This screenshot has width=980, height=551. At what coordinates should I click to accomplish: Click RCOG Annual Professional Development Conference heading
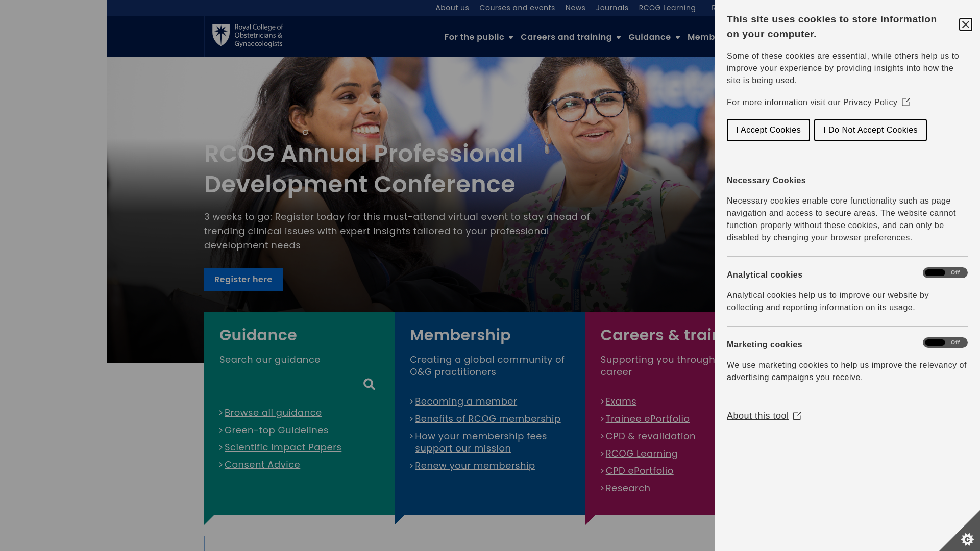[363, 169]
